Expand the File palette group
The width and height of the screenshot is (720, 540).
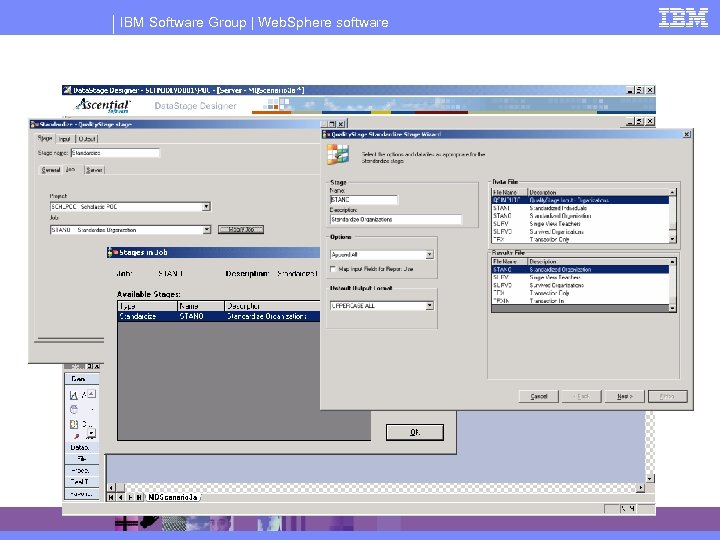tap(82, 459)
